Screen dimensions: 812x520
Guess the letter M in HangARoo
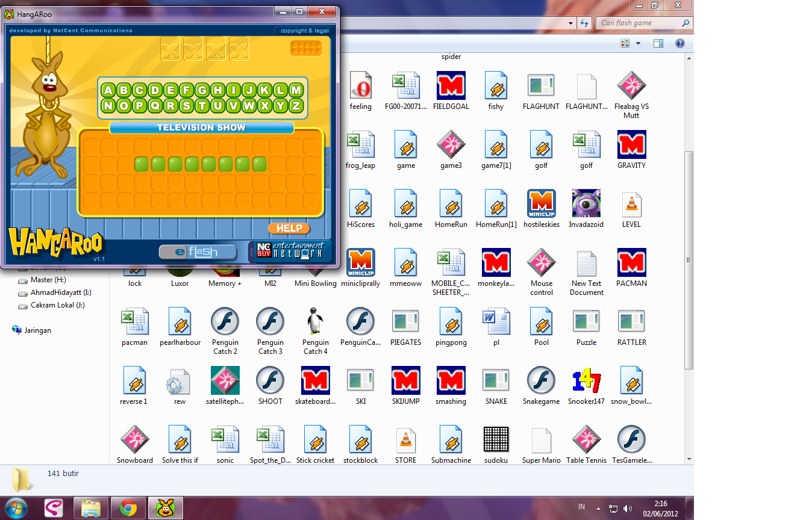tap(296, 91)
